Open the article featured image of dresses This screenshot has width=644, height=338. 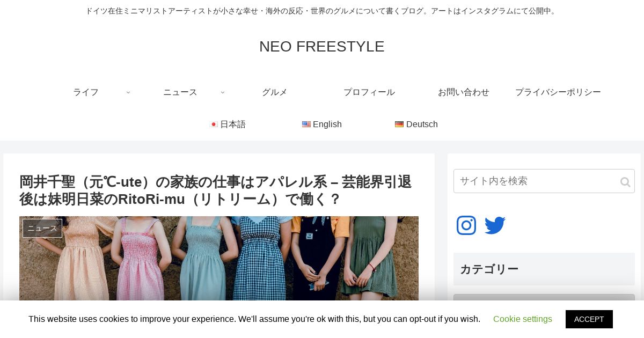tap(219, 259)
